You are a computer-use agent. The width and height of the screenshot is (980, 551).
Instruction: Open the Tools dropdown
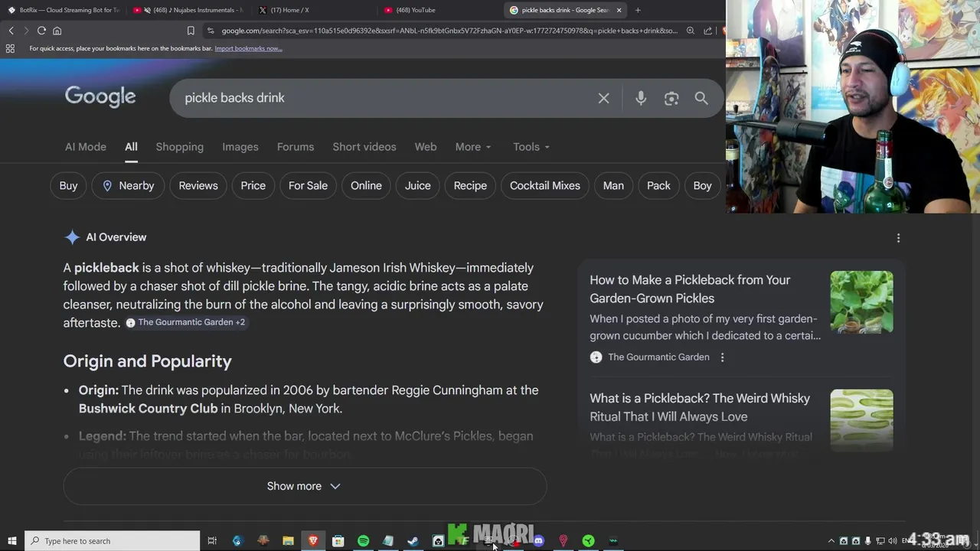(531, 147)
